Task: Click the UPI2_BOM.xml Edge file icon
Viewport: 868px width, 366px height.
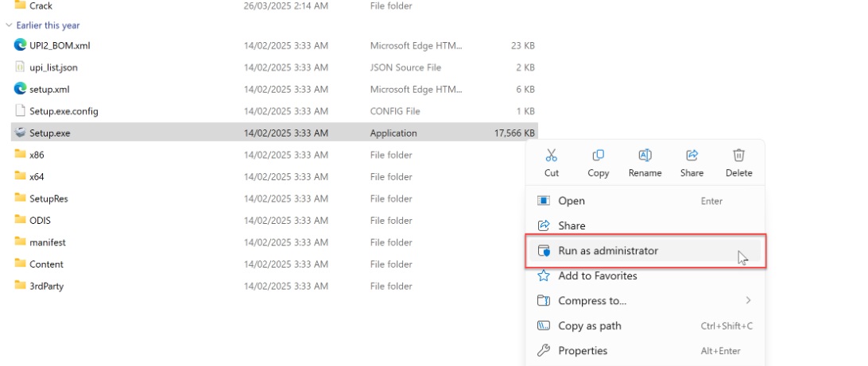Action: click(21, 45)
